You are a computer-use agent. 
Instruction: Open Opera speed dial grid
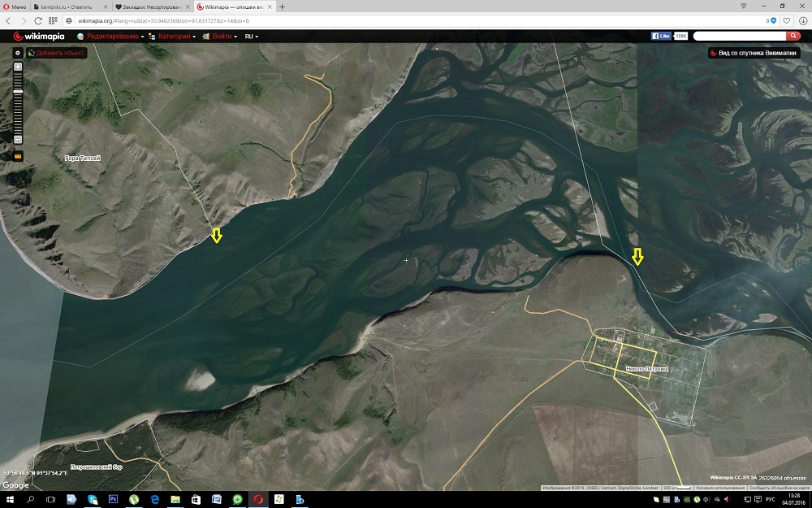point(53,20)
